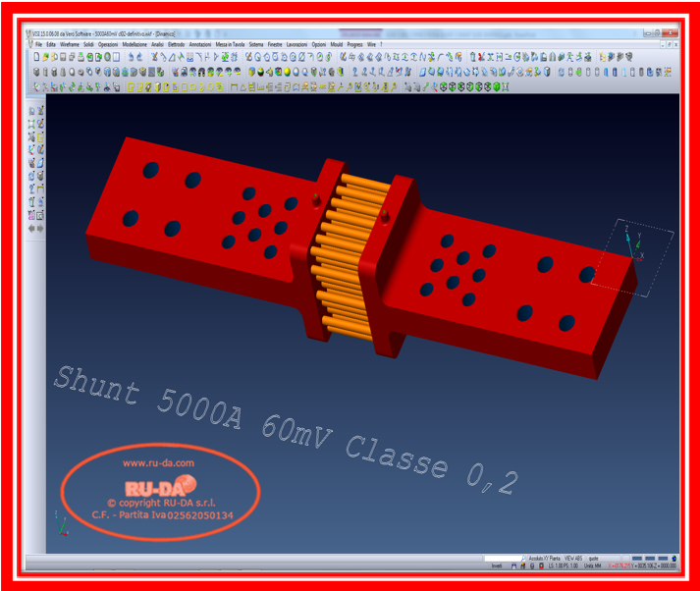Open the Modellazione dropdown menu
The height and width of the screenshot is (591, 700).
135,44
